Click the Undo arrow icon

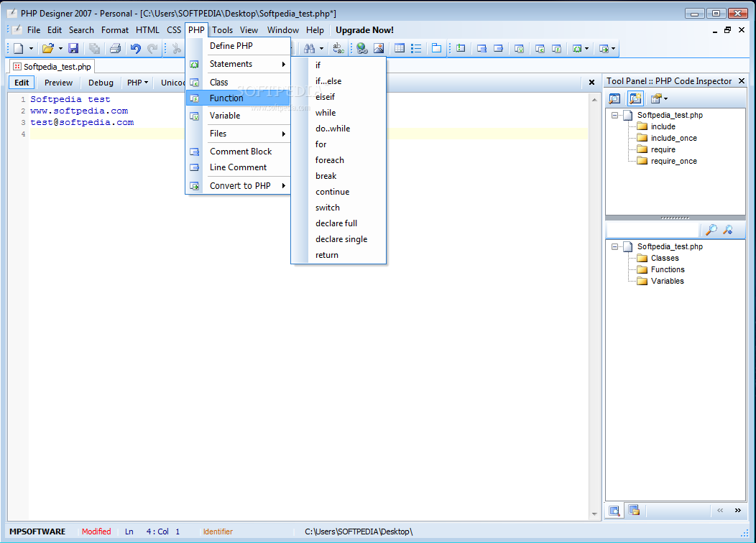(x=135, y=48)
